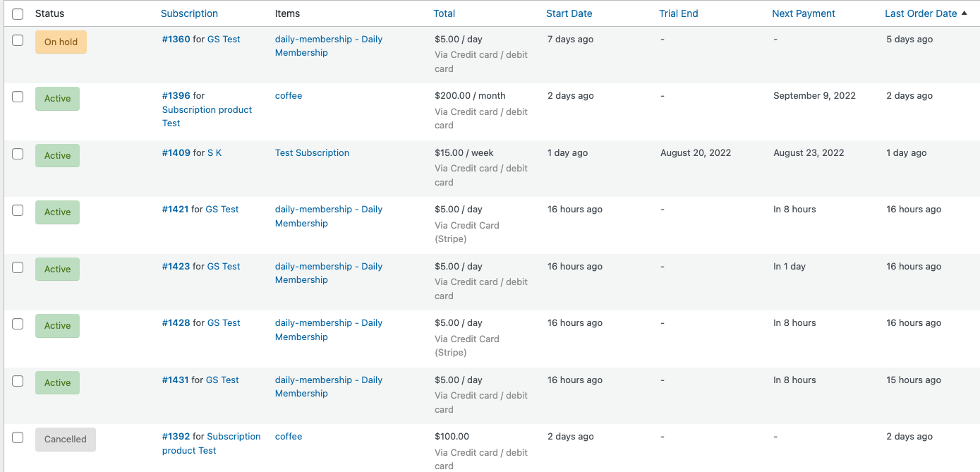Check the checkbox on the #1409 row
The width and height of the screenshot is (980, 472).
point(18,154)
